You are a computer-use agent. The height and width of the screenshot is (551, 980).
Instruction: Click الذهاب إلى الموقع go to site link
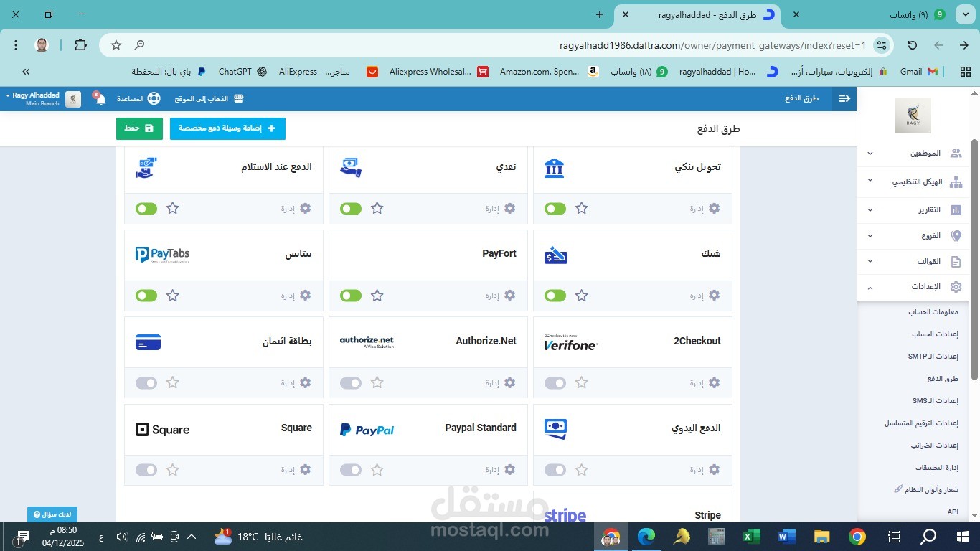click(209, 98)
